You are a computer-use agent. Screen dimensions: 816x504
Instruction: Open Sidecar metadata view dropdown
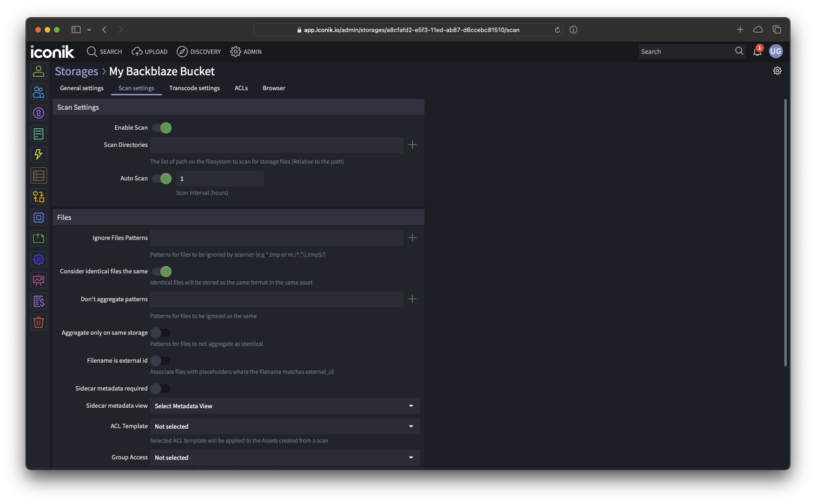tap(285, 406)
